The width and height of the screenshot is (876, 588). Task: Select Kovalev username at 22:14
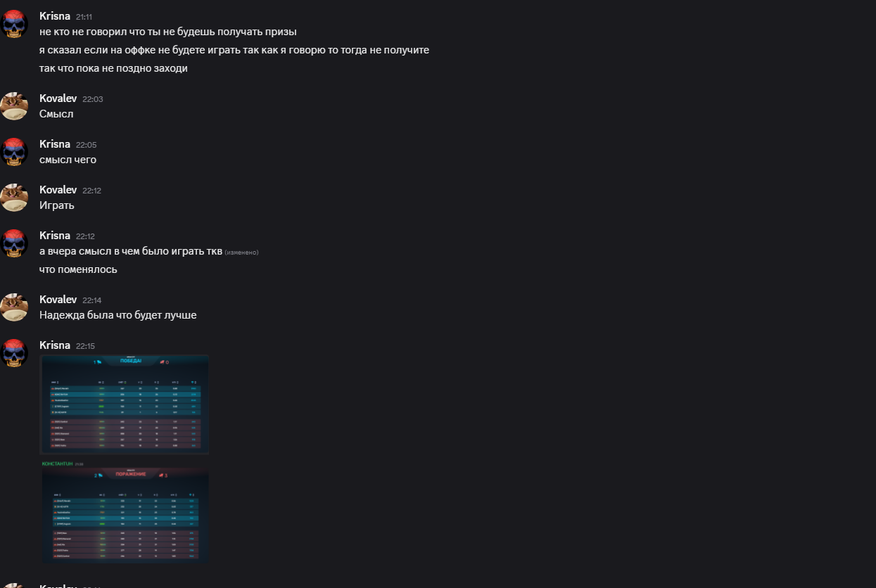pyautogui.click(x=58, y=300)
